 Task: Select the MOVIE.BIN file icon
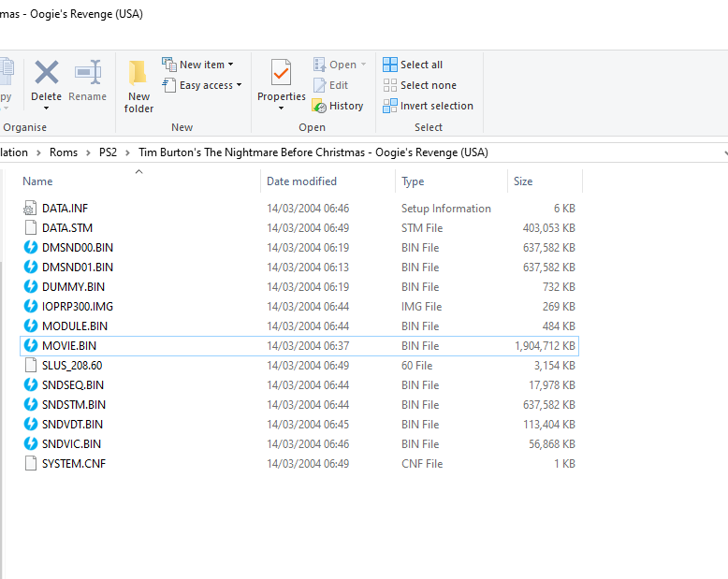pyautogui.click(x=31, y=346)
